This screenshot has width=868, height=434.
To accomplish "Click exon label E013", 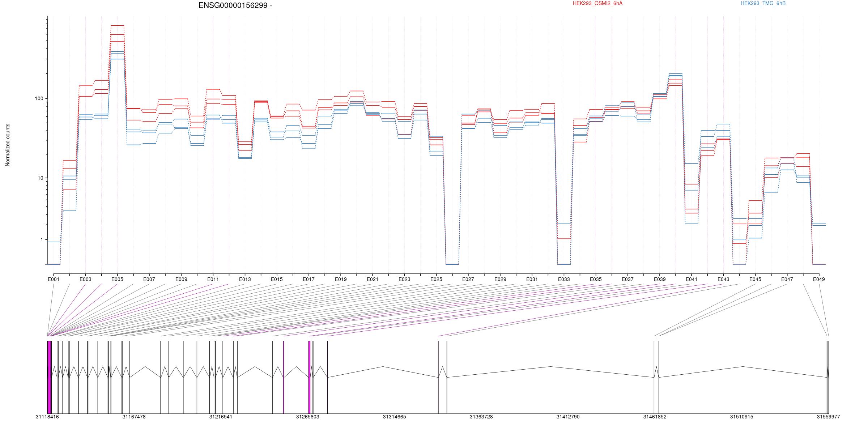I will coord(245,279).
